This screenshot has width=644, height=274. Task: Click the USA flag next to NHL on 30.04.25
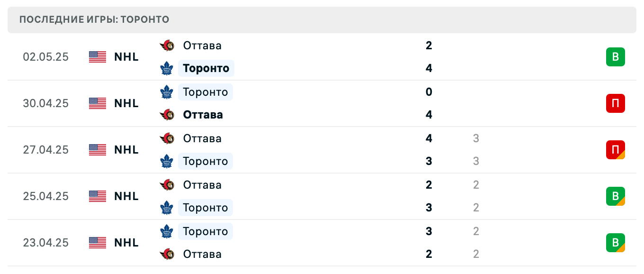[x=98, y=103]
